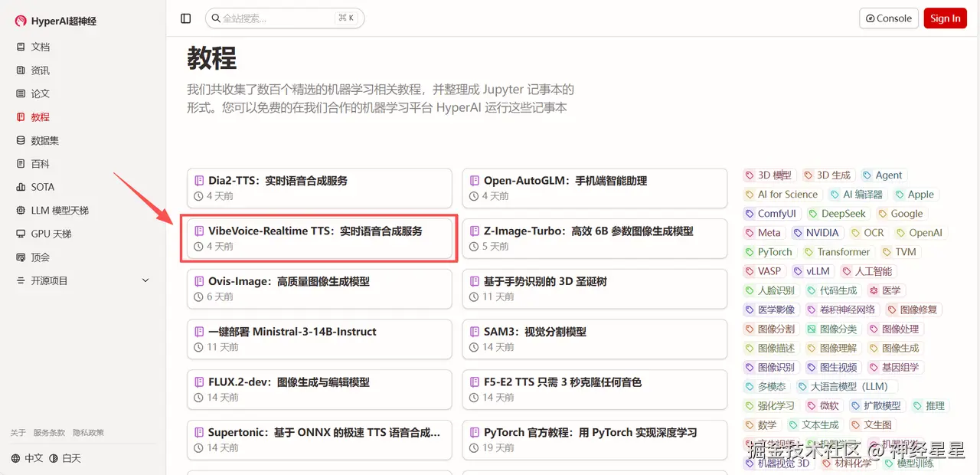Screen dimensions: 980x475
Task: Select the Apple tag
Action: tap(915, 195)
